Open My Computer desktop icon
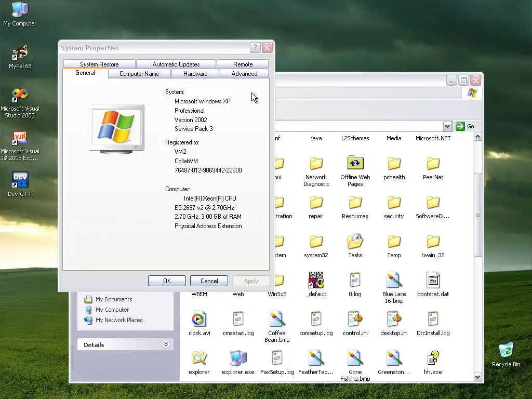Viewport: 532px width, 399px height. [x=20, y=14]
